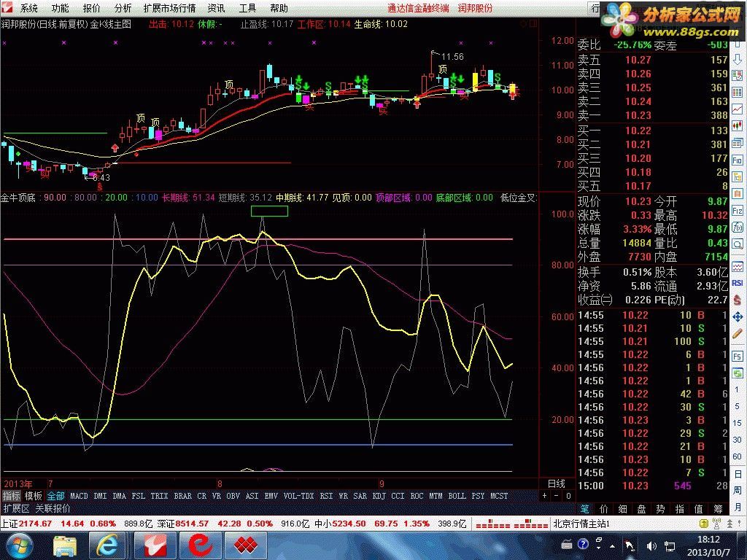
Task: Open the quote table grid icon
Action: (738, 92)
